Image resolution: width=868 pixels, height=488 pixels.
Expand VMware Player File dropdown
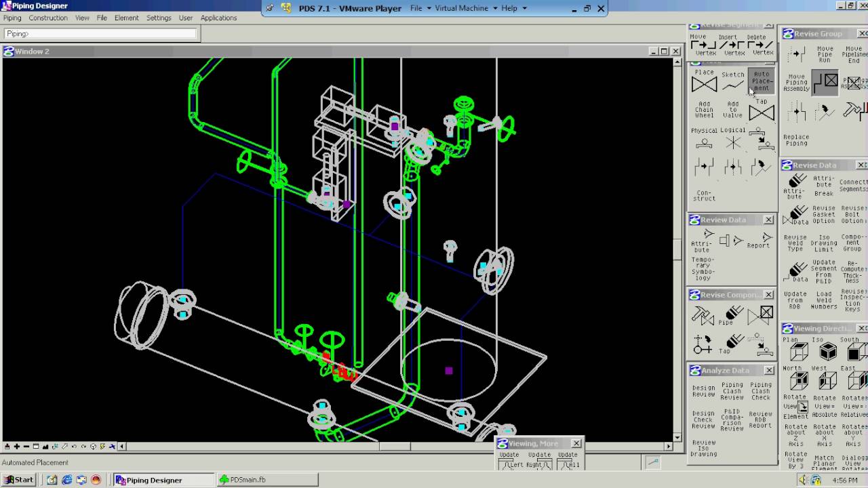click(x=420, y=8)
